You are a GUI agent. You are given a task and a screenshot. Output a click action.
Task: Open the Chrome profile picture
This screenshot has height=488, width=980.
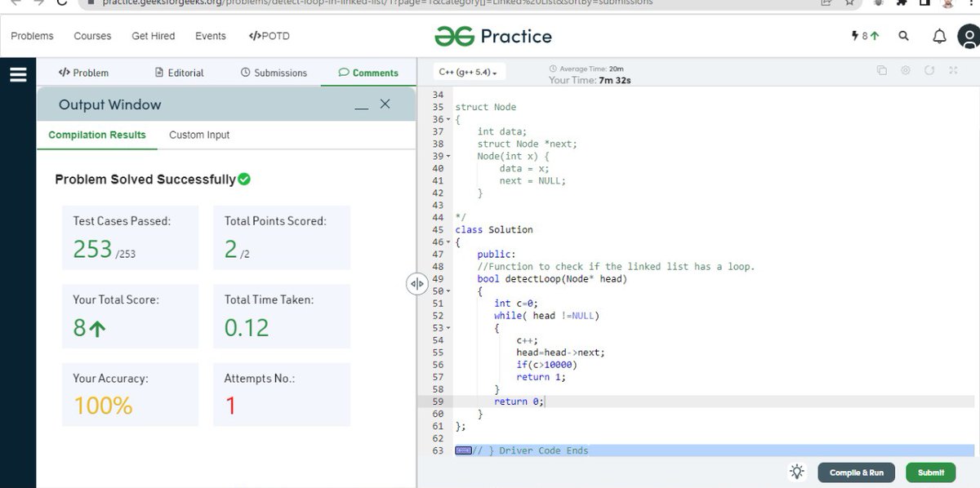pyautogui.click(x=947, y=2)
